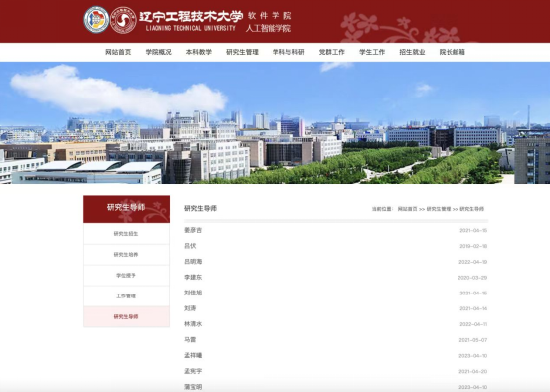Viewport: 550px width, 392px height.
Task: Click the date 2021-05-07
Action: coord(473,340)
